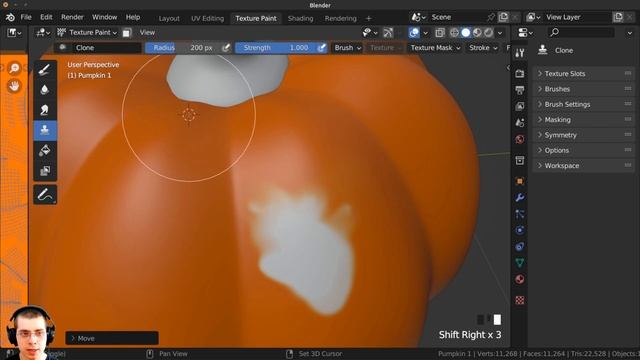Click the pan hand icon in left editor
Viewport: 640px width, 360px height.
point(14,86)
